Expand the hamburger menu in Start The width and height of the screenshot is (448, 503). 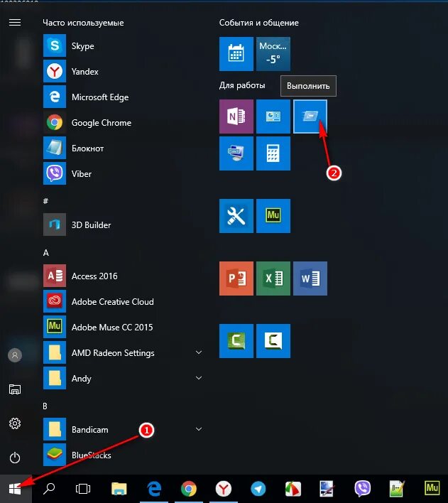tap(15, 23)
